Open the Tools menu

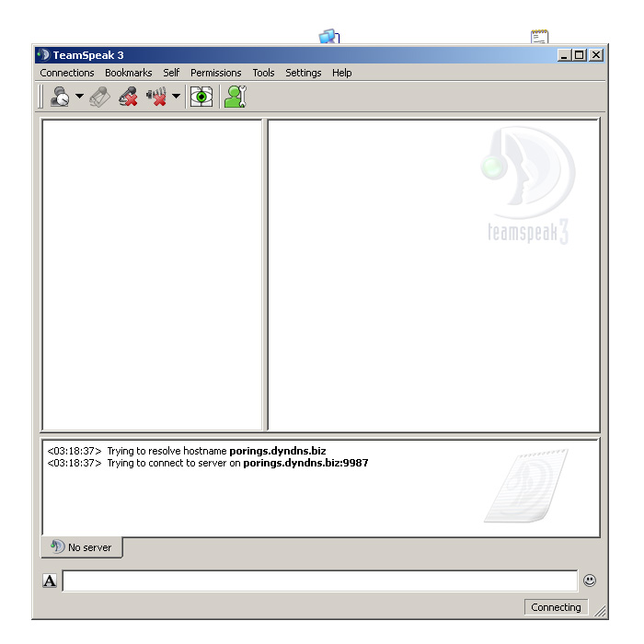[263, 73]
